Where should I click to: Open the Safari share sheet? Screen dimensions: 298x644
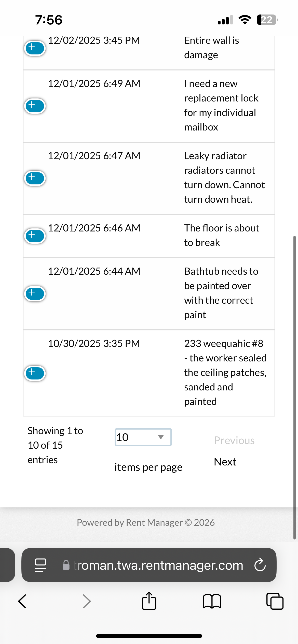pyautogui.click(x=149, y=601)
